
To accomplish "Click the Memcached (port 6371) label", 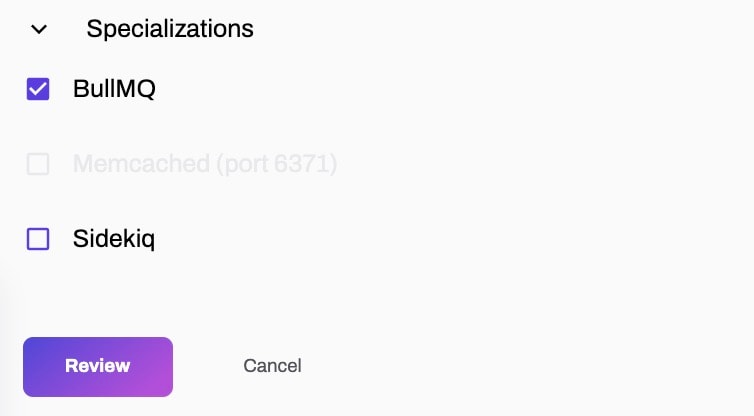I will coord(205,164).
